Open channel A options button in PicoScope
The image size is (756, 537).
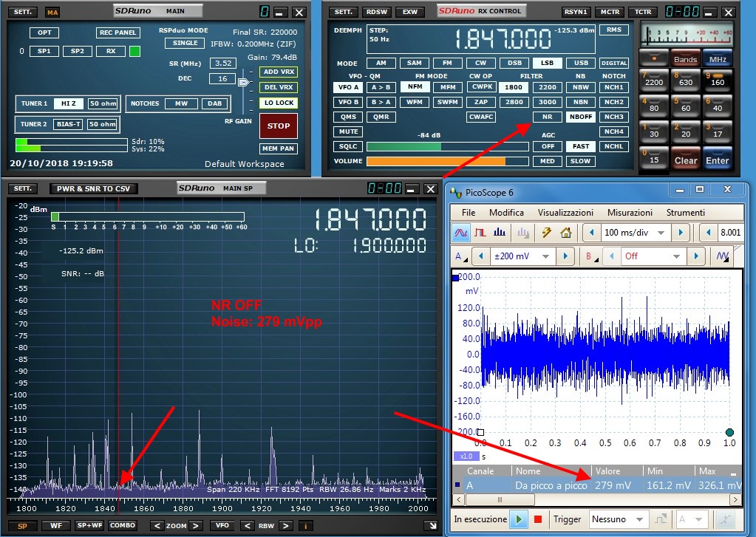click(460, 256)
